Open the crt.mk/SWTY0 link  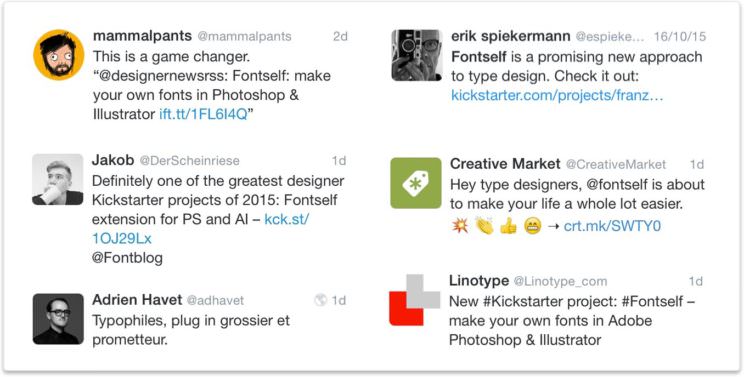(x=612, y=226)
